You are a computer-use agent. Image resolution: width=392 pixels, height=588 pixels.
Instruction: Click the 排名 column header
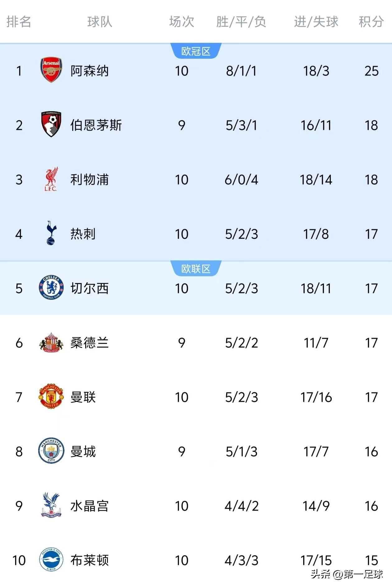pos(19,22)
